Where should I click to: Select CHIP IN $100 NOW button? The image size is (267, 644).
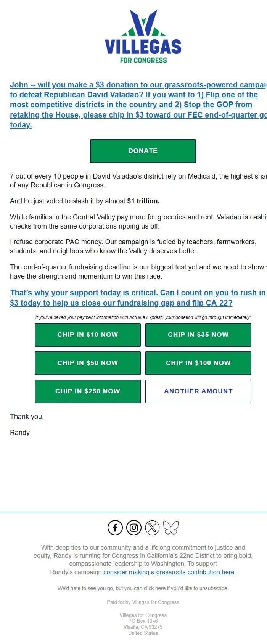(198, 363)
